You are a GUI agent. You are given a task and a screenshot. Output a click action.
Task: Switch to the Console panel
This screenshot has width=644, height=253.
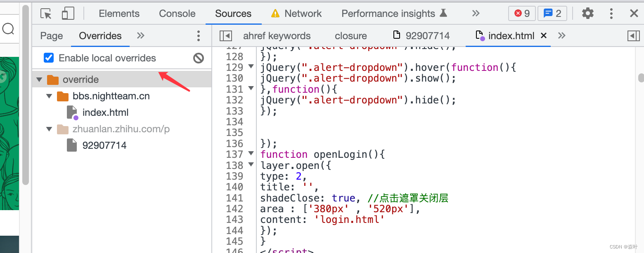click(177, 13)
